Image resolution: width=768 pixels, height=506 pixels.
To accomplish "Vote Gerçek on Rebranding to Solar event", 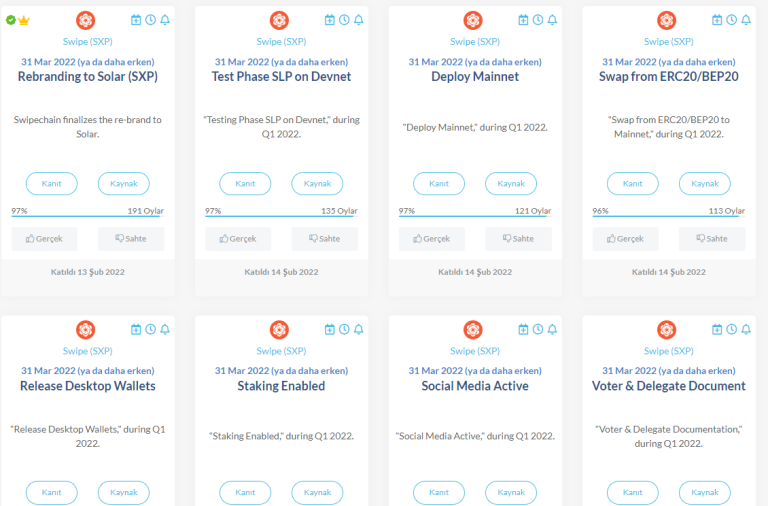I will [44, 239].
